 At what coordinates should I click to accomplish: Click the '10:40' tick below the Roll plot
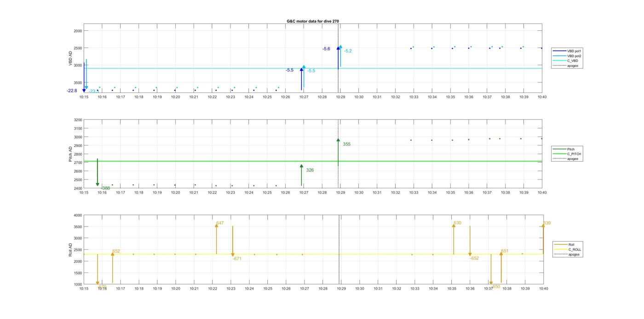point(543,289)
